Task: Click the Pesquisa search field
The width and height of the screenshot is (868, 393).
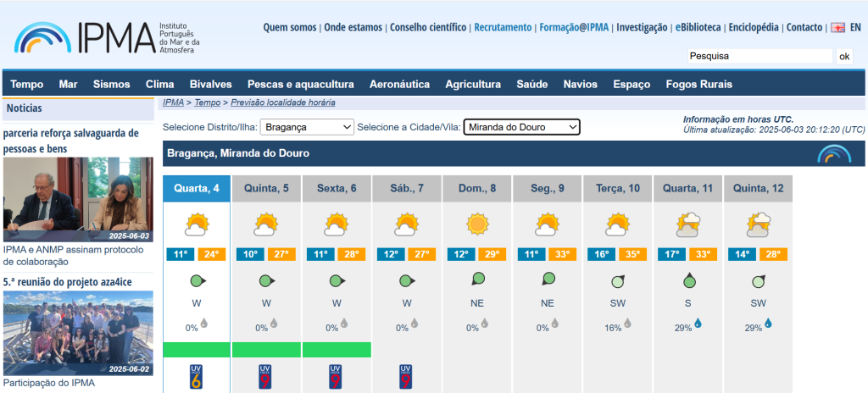Action: pos(760,56)
